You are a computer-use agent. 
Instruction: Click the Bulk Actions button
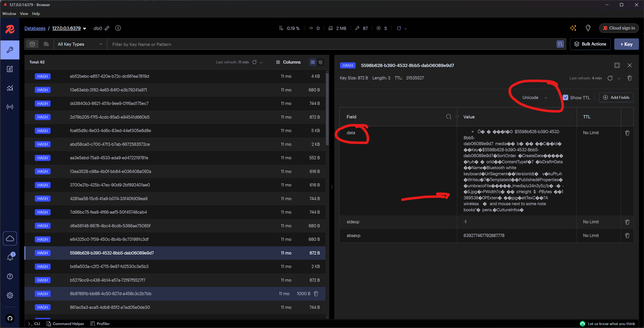[590, 44]
